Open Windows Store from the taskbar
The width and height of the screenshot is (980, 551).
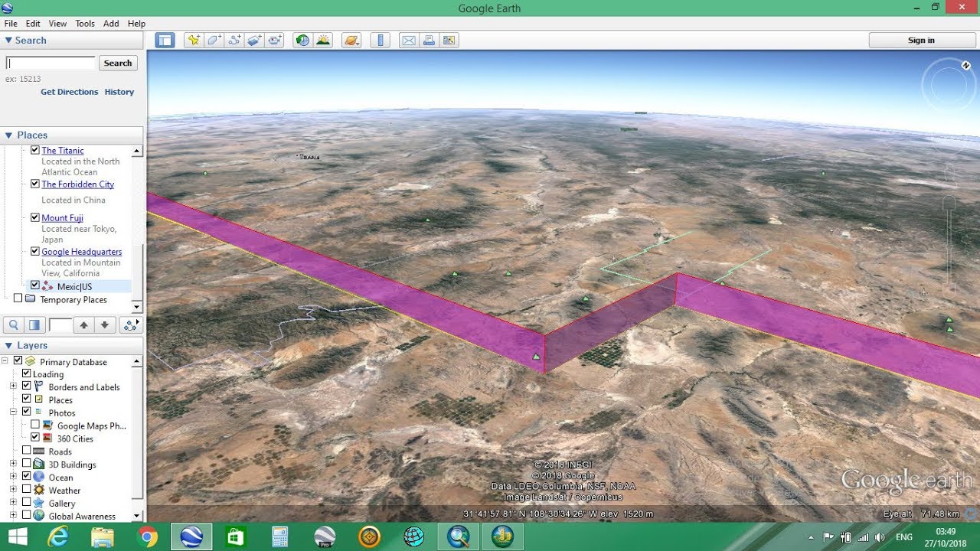click(x=236, y=536)
